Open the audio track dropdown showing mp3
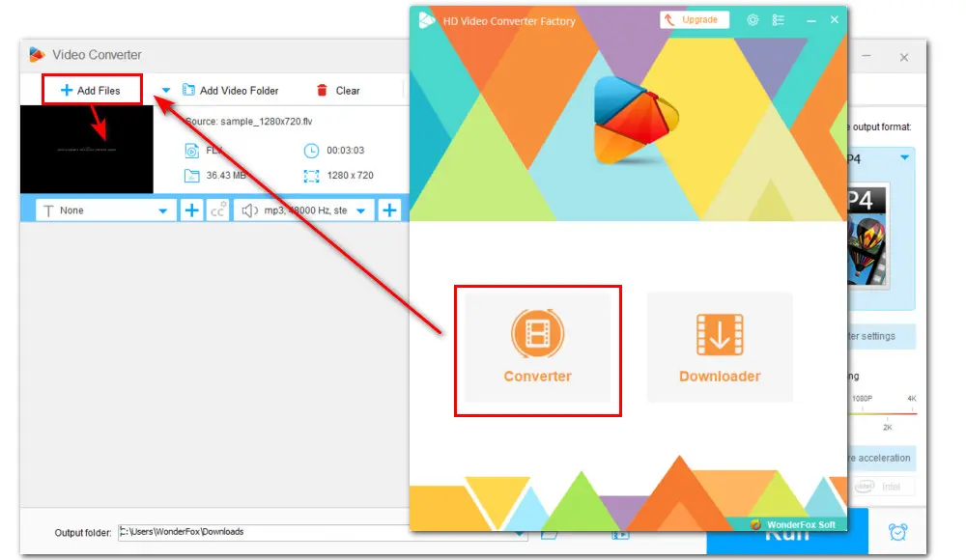This screenshot has height=560, width=966. [x=304, y=210]
